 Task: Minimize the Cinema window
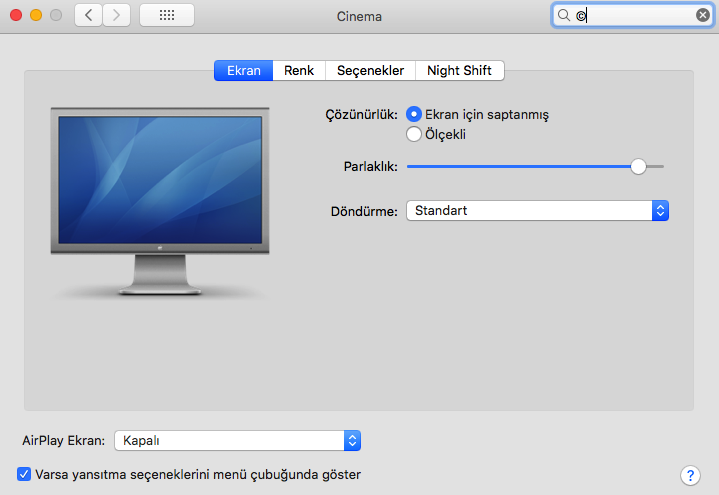[x=35, y=16]
